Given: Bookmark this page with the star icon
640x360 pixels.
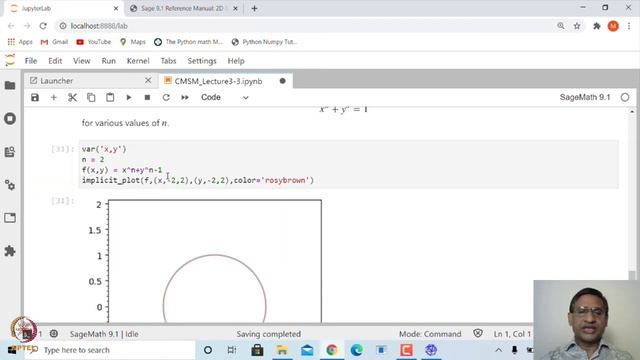Looking at the screenshot, I should click(x=577, y=26).
